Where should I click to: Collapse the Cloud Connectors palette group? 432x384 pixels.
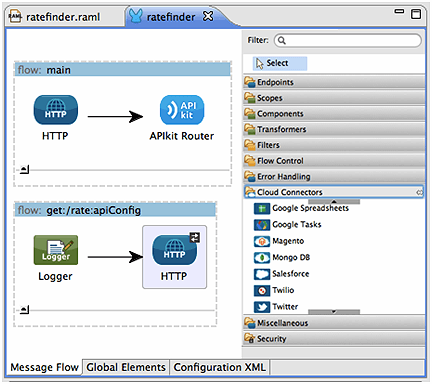(334, 192)
